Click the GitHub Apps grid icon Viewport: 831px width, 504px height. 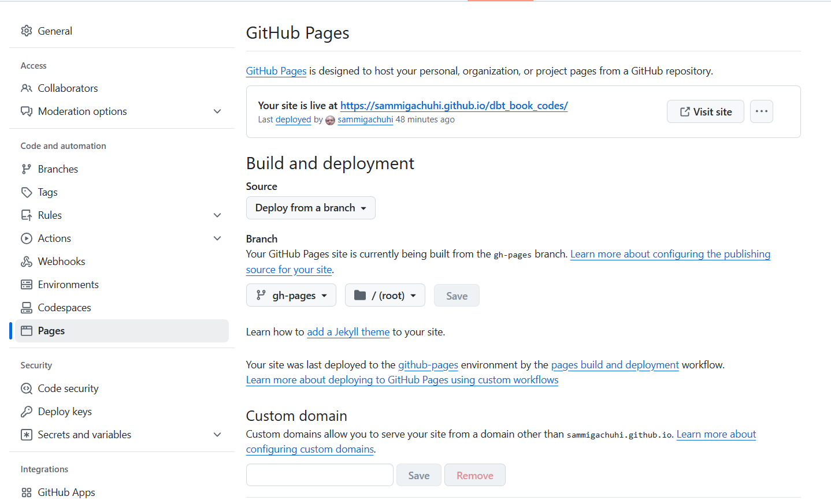click(x=27, y=492)
